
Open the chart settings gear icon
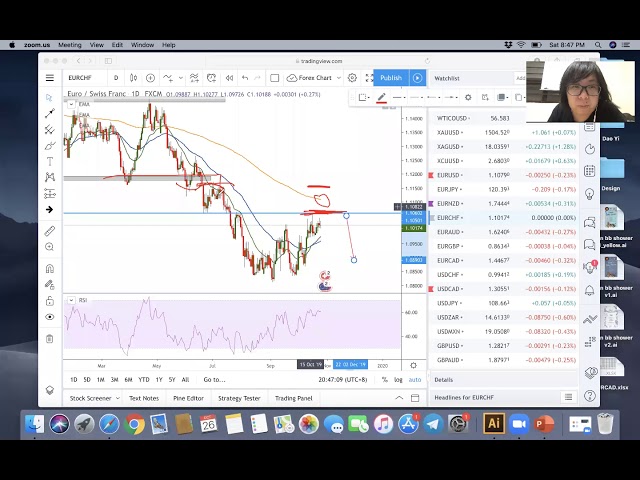coord(352,78)
